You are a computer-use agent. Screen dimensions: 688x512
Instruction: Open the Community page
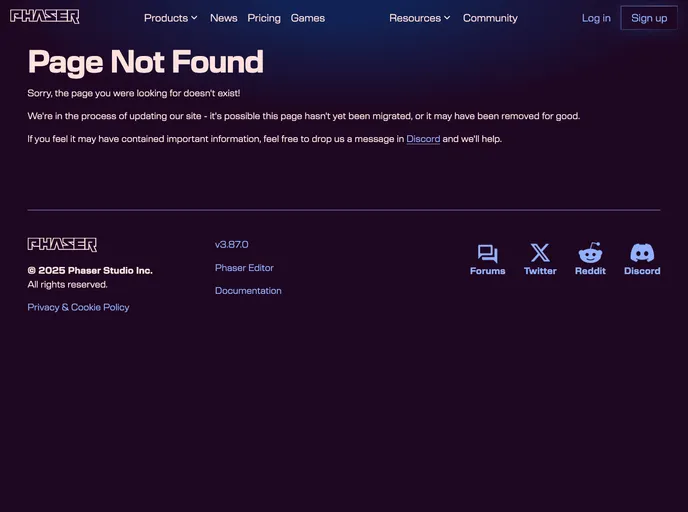(x=490, y=18)
